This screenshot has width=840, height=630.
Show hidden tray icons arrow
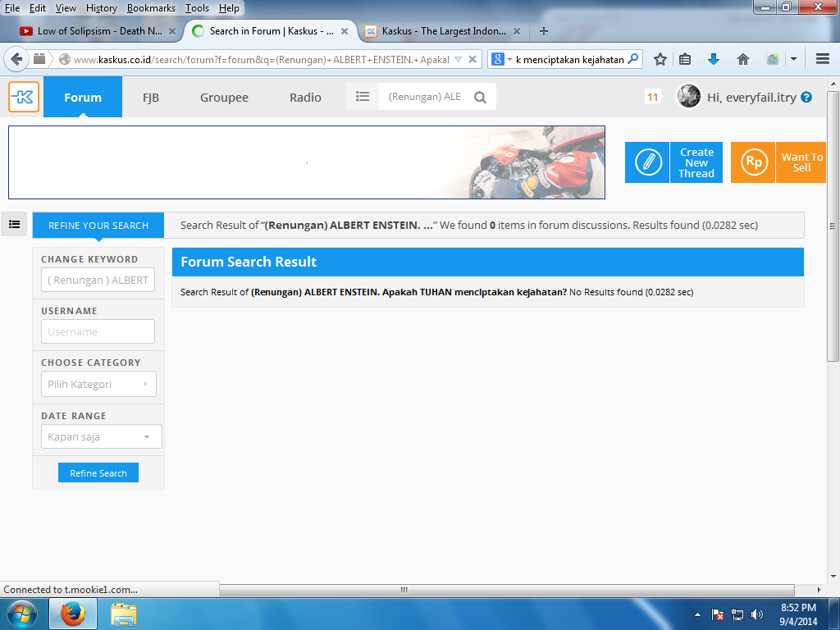pos(697,614)
